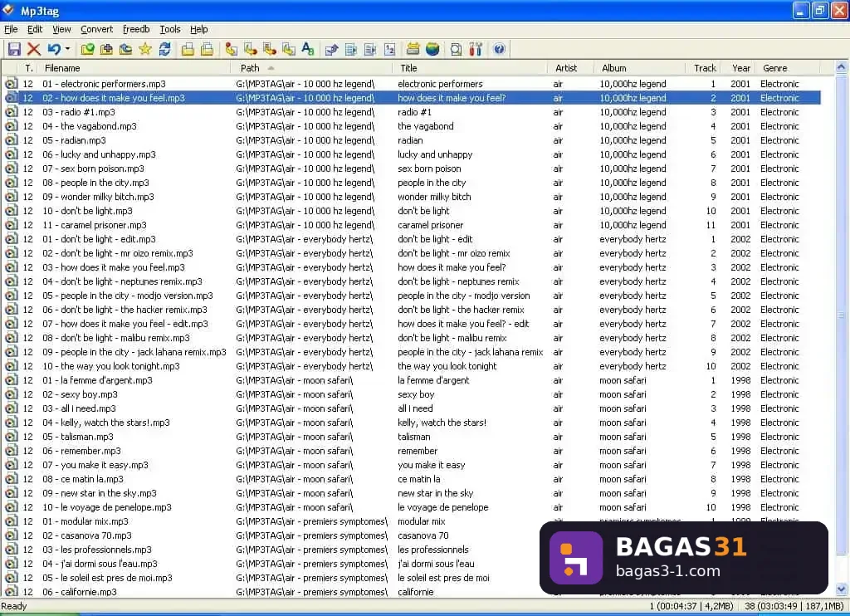Sort by the Genre column header
Viewport: 850px width, 616px height.
tap(789, 68)
